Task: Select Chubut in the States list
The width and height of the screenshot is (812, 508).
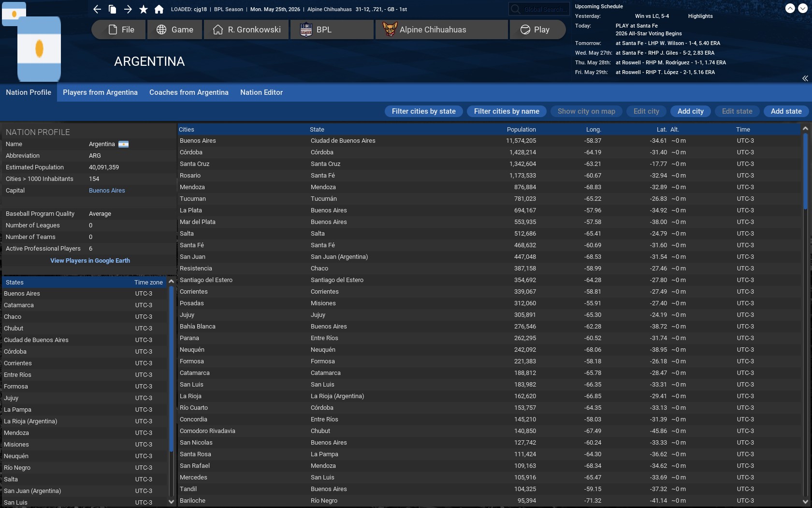Action: tap(85, 329)
